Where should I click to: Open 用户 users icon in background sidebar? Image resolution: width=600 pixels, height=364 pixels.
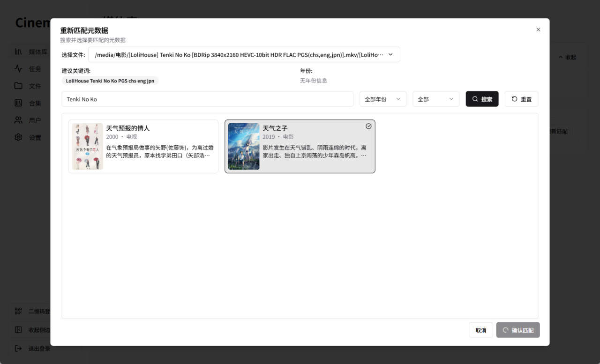(x=18, y=120)
